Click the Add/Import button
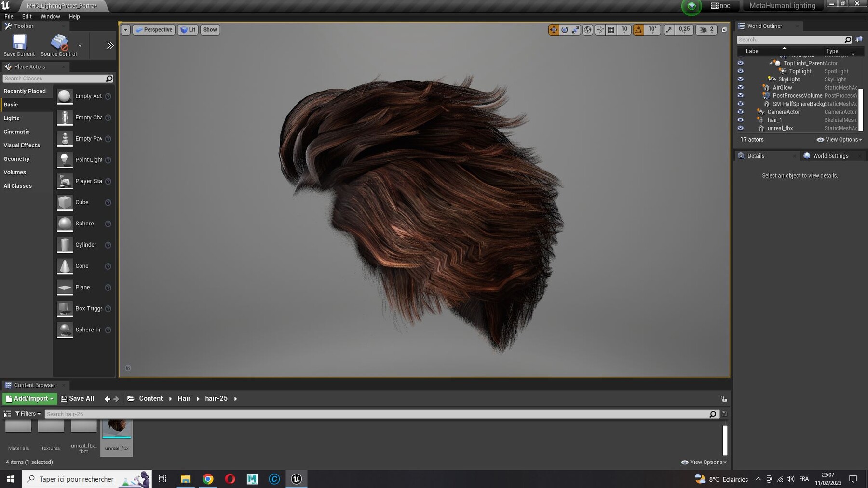Viewport: 868px width, 488px height. 30,398
